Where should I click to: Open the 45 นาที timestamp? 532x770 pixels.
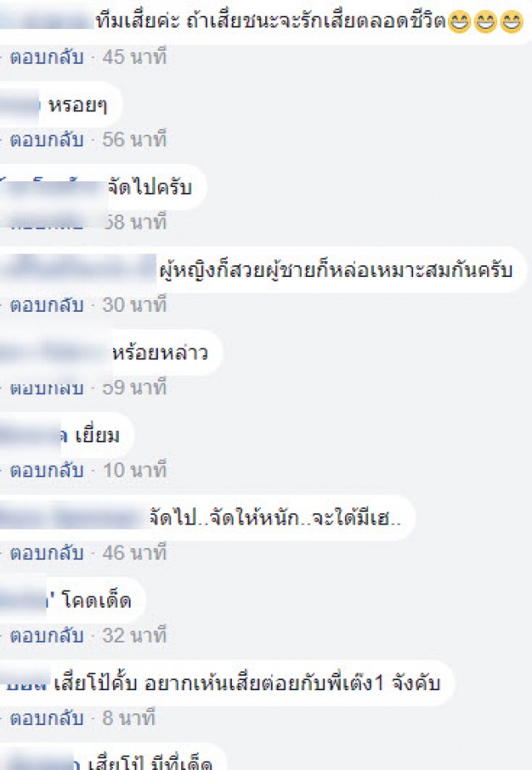click(x=135, y=57)
